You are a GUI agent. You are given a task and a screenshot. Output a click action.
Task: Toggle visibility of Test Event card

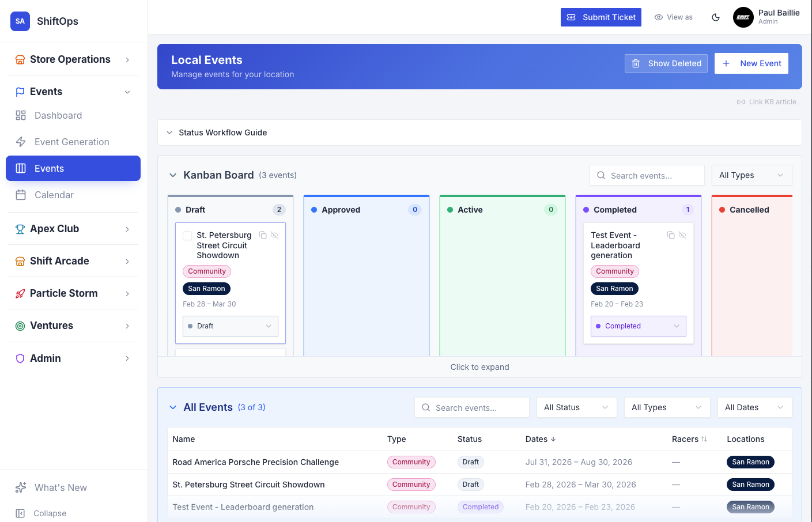682,235
